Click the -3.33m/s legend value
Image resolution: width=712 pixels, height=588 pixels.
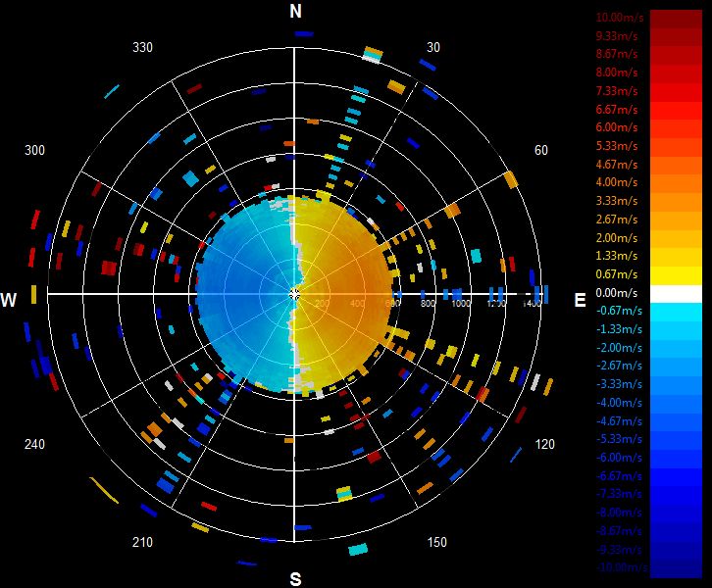point(619,384)
